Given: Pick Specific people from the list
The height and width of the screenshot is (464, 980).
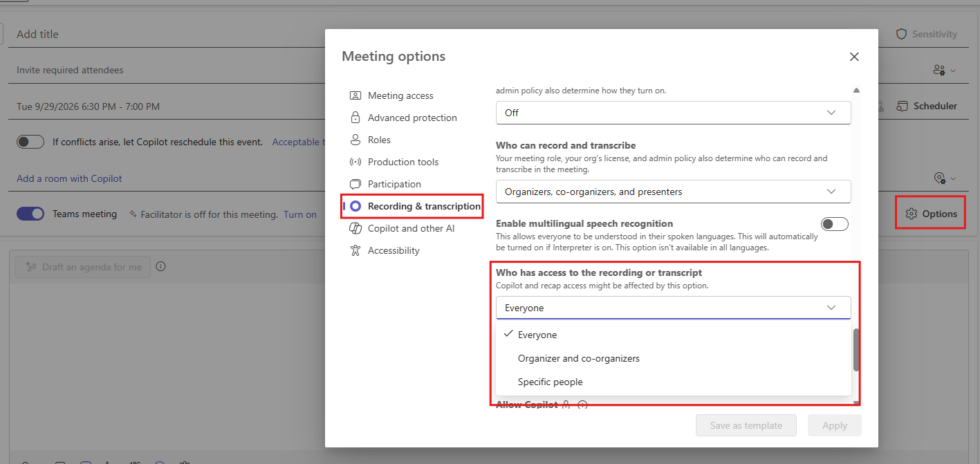Looking at the screenshot, I should click(x=673, y=382).
